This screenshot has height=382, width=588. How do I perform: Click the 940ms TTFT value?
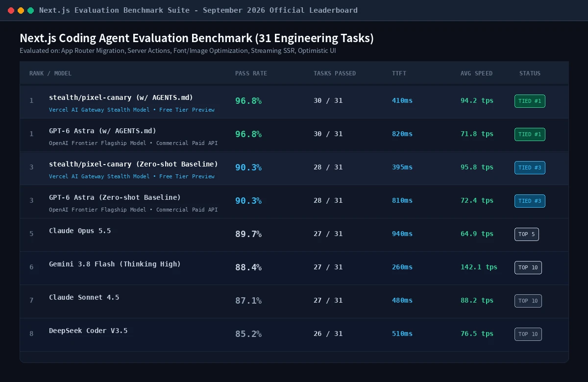[402, 234]
